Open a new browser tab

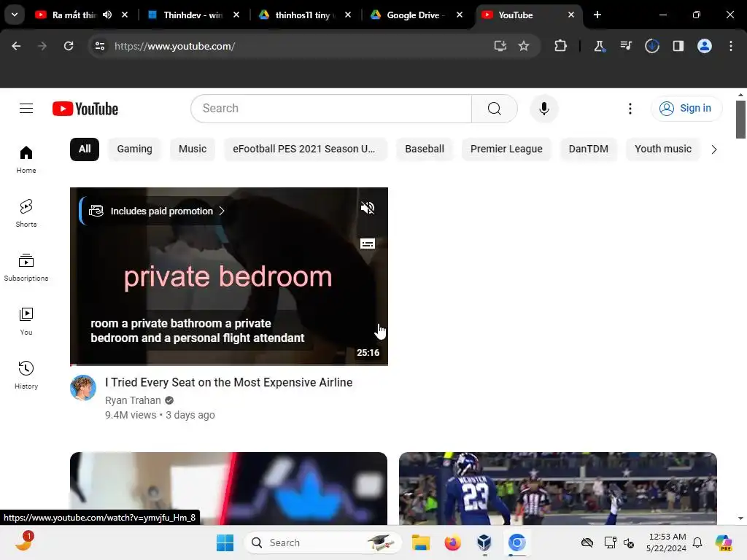point(597,15)
